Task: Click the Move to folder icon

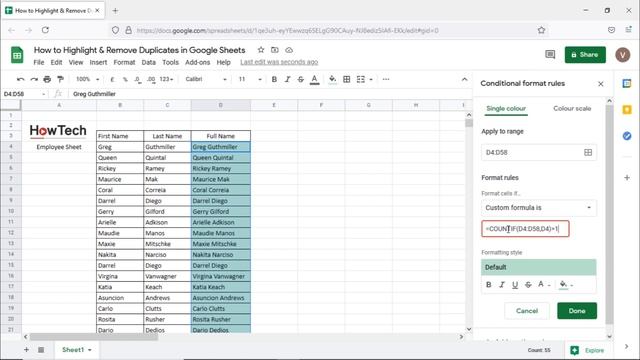Action: pyautogui.click(x=275, y=50)
